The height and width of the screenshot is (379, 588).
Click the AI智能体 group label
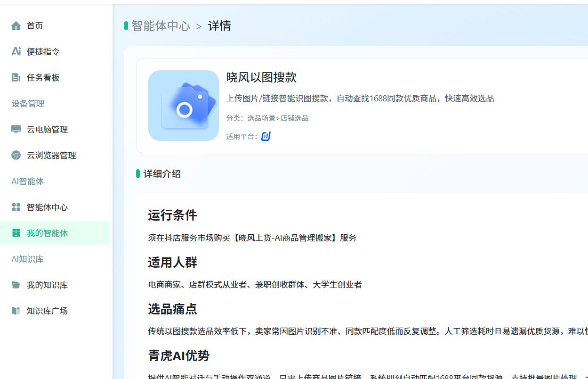(27, 181)
